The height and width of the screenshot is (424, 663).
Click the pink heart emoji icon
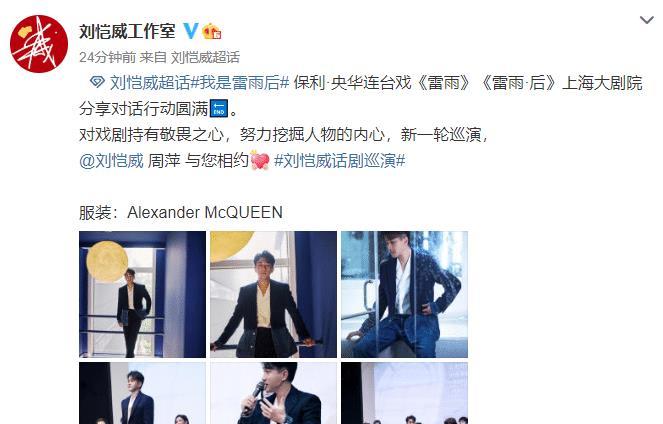coord(260,160)
